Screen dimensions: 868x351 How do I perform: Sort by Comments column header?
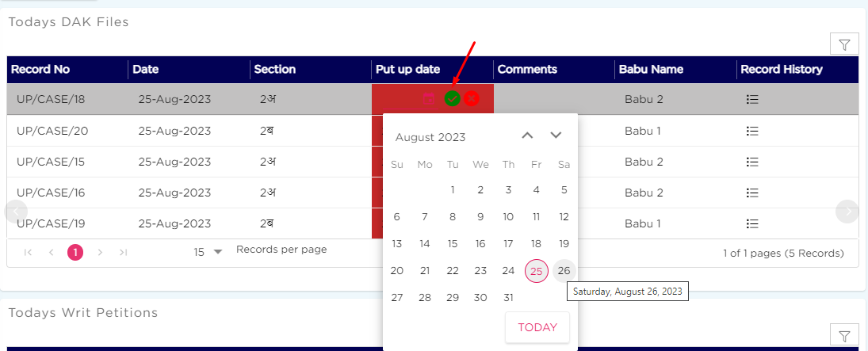(x=527, y=70)
